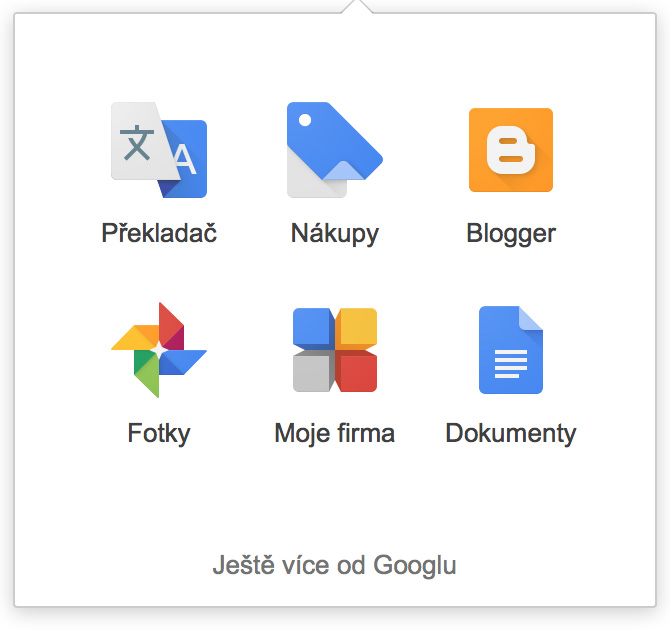
Task: Open the Fotky pinwheel icon
Action: 159,349
